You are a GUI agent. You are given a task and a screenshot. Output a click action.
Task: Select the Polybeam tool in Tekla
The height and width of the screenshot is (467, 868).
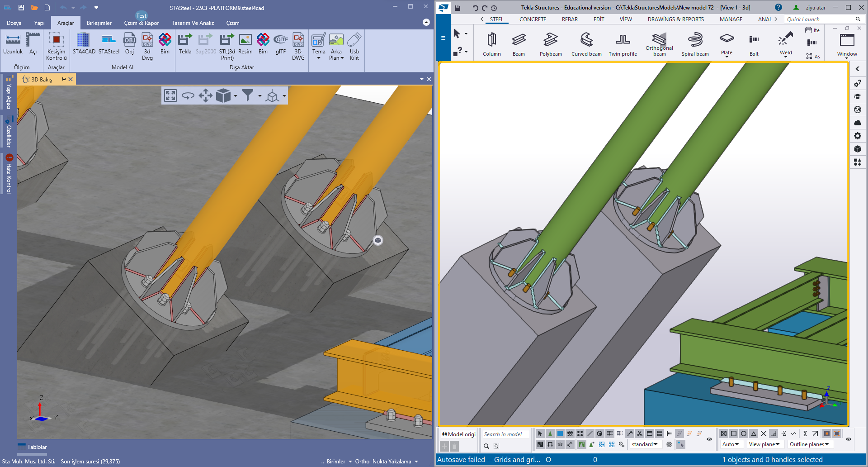point(550,44)
